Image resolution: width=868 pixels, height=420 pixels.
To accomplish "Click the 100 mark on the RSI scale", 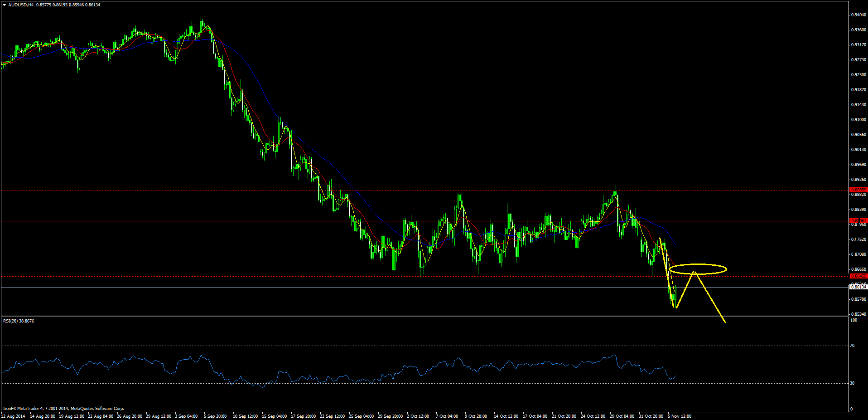I will click(x=854, y=320).
